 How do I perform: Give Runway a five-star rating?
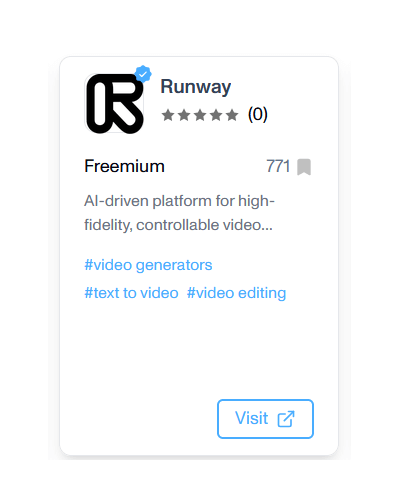232,115
